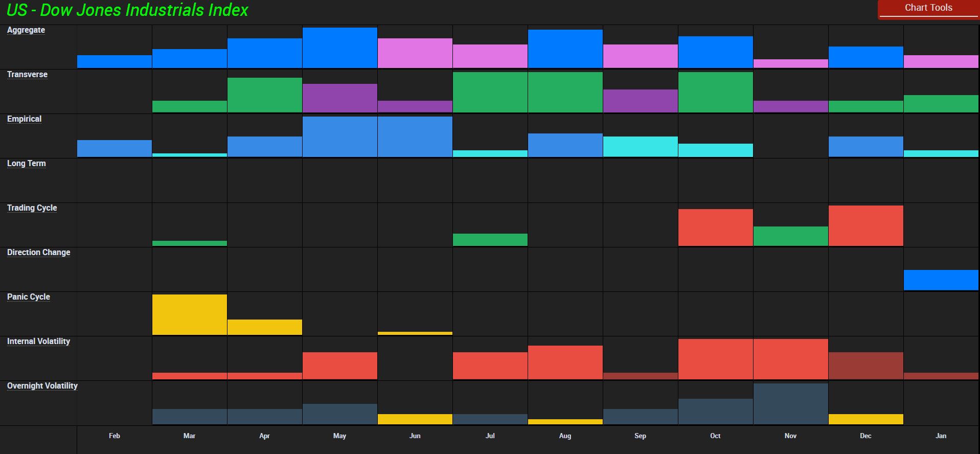Select the Trading Cycle bar for October

[x=716, y=228]
